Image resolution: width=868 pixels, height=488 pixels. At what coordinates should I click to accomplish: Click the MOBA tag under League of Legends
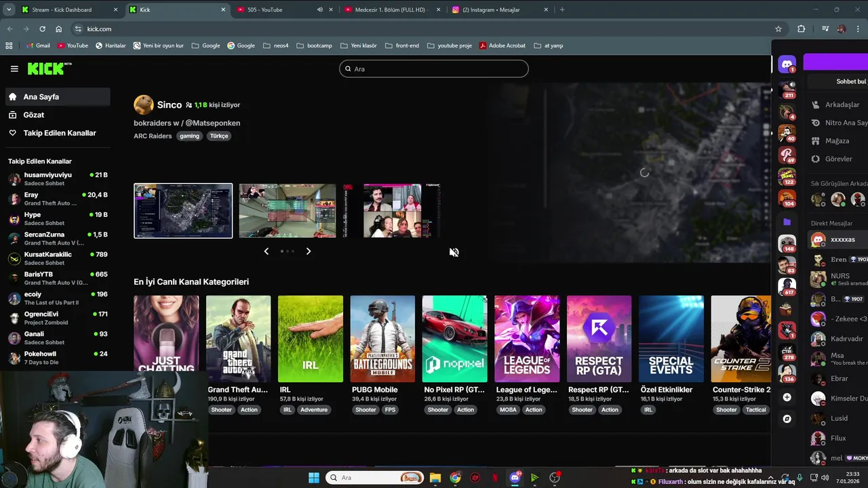(508, 410)
